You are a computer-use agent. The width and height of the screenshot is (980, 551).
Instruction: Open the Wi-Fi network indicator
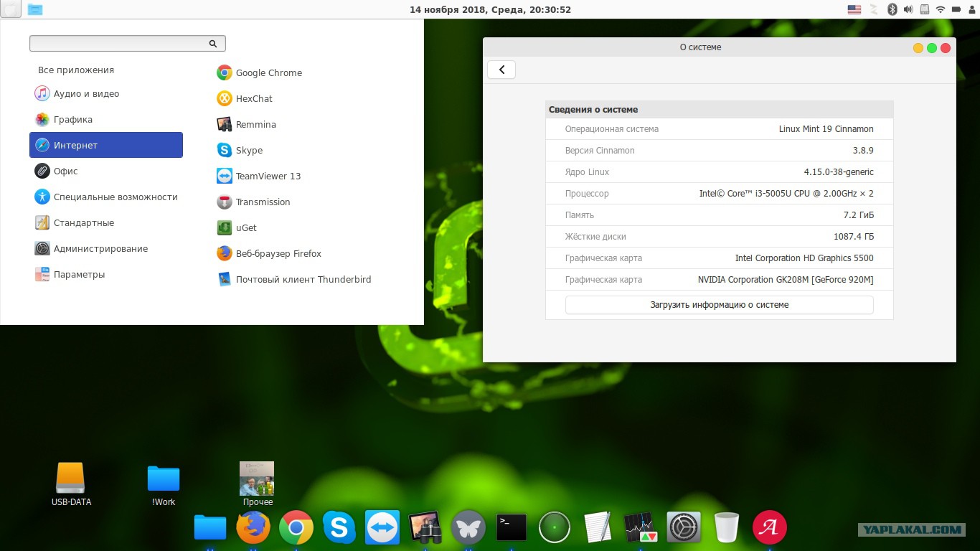[941, 9]
